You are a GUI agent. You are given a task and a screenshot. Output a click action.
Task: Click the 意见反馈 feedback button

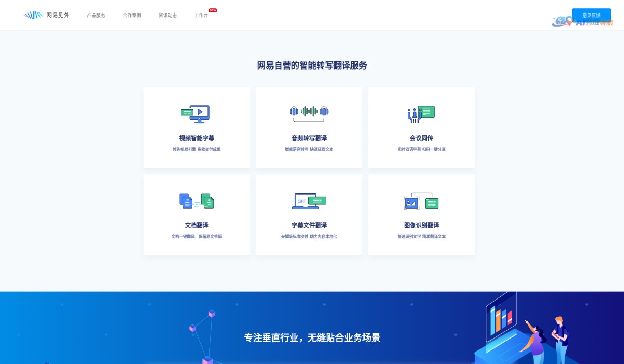(592, 15)
